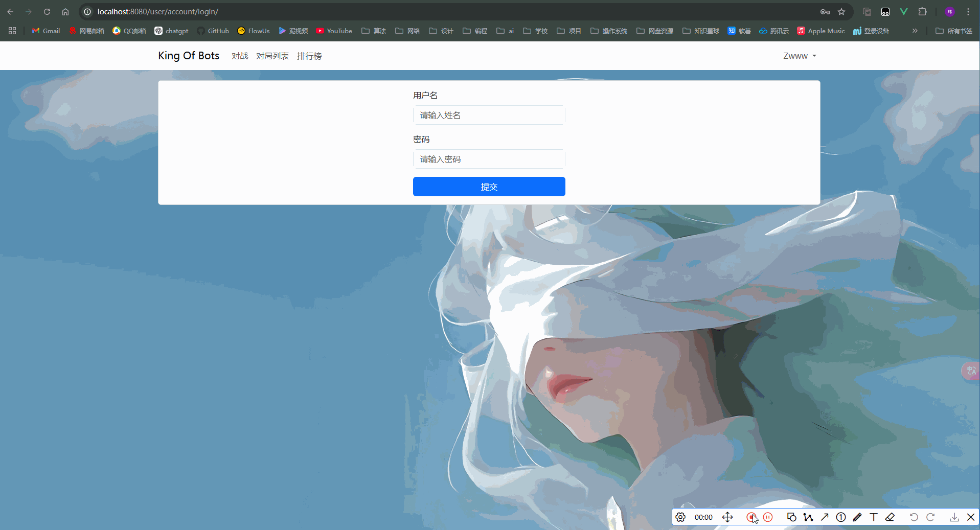Open the 排行榜 nav item

(x=309, y=56)
